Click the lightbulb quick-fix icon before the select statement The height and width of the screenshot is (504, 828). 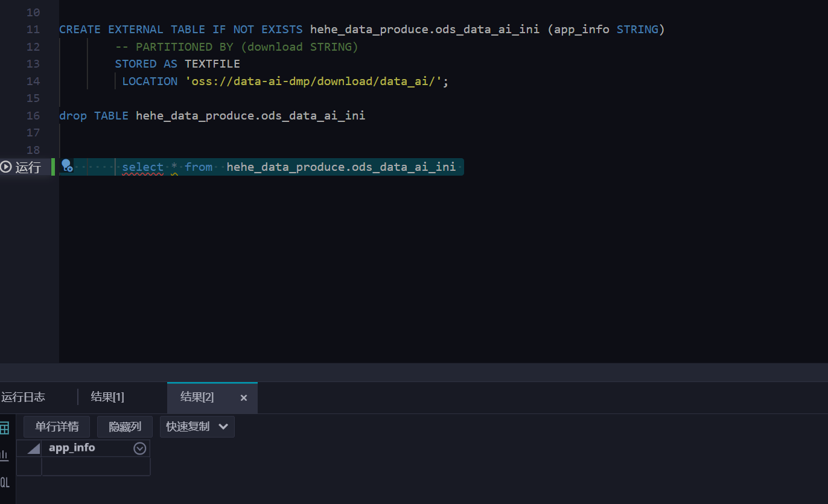[66, 166]
